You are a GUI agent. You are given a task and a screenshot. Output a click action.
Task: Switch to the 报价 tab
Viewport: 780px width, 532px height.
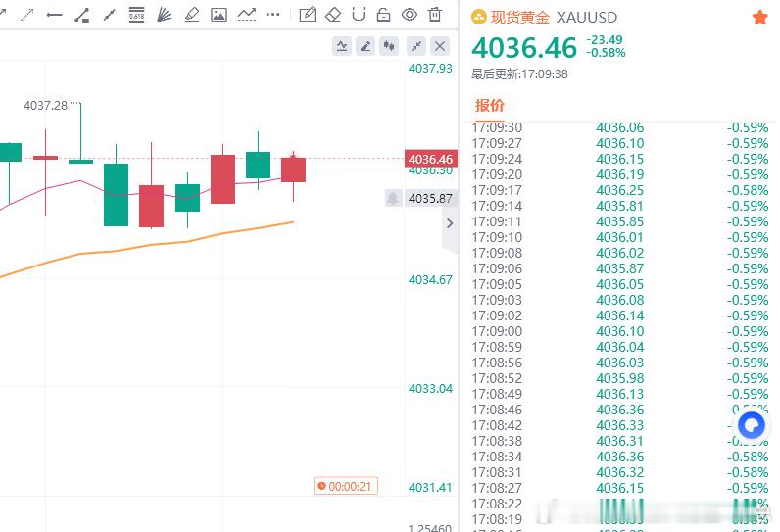click(x=490, y=106)
